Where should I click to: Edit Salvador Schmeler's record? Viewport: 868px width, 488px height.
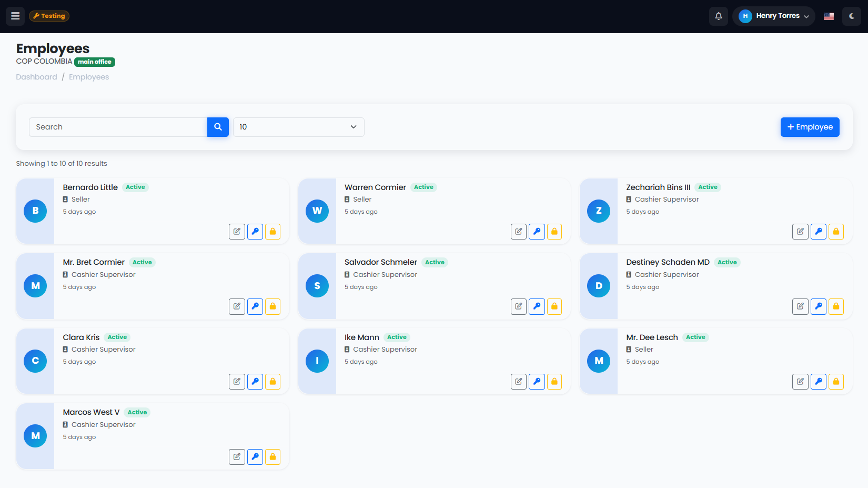[519, 306]
